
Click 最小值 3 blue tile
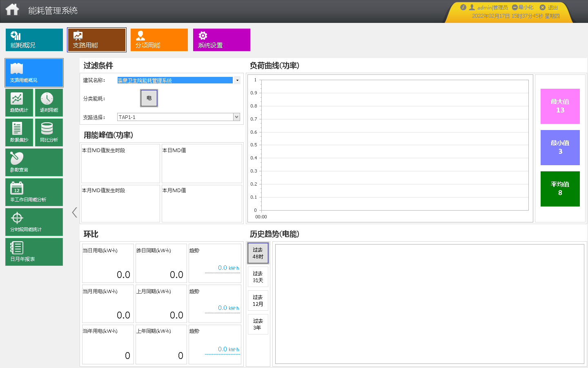(560, 148)
